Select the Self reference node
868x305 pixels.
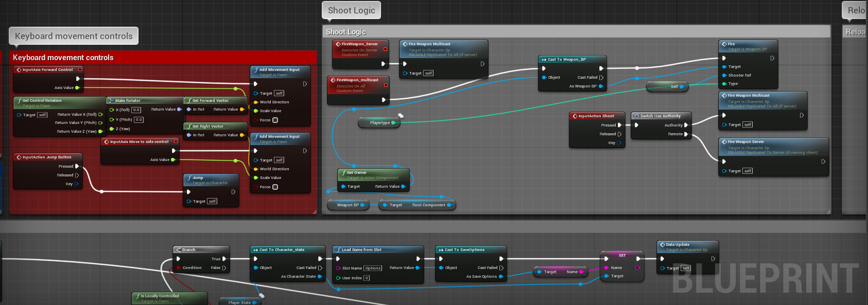[667, 86]
